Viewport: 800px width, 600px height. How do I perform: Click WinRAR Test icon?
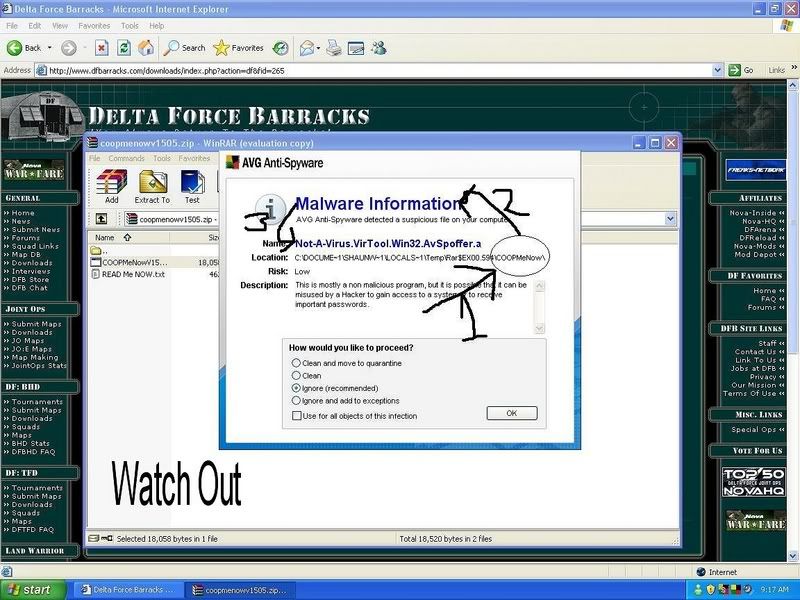click(192, 187)
